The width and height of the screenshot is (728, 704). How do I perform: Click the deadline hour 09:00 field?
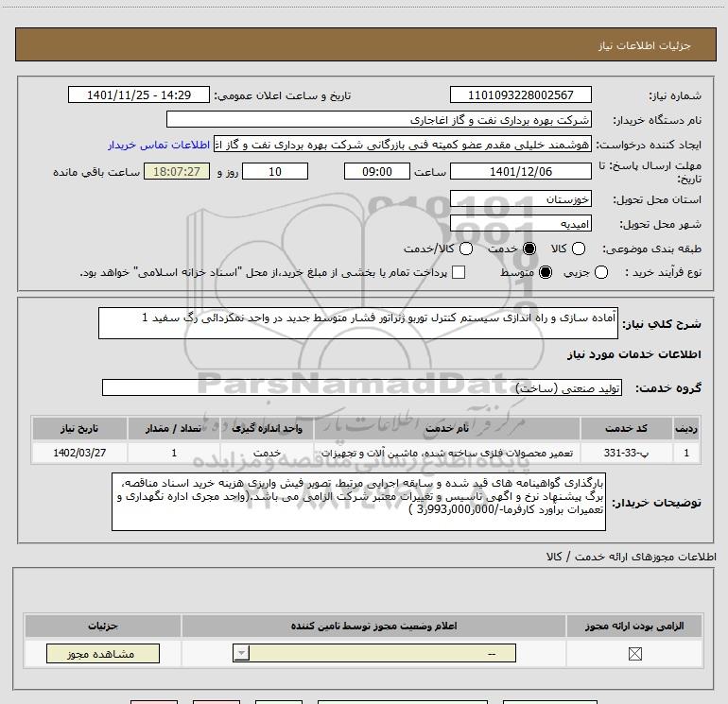[x=377, y=171]
